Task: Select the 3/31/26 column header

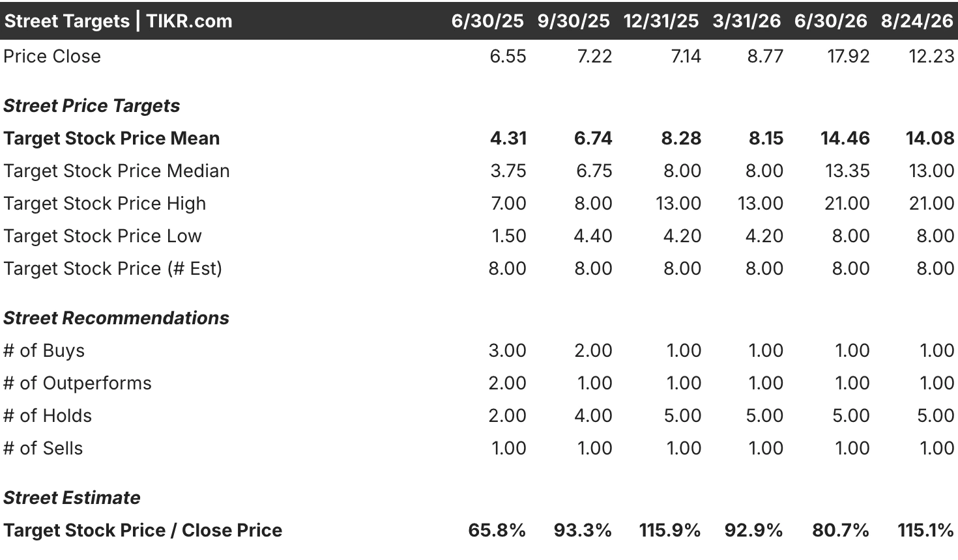Action: [746, 21]
